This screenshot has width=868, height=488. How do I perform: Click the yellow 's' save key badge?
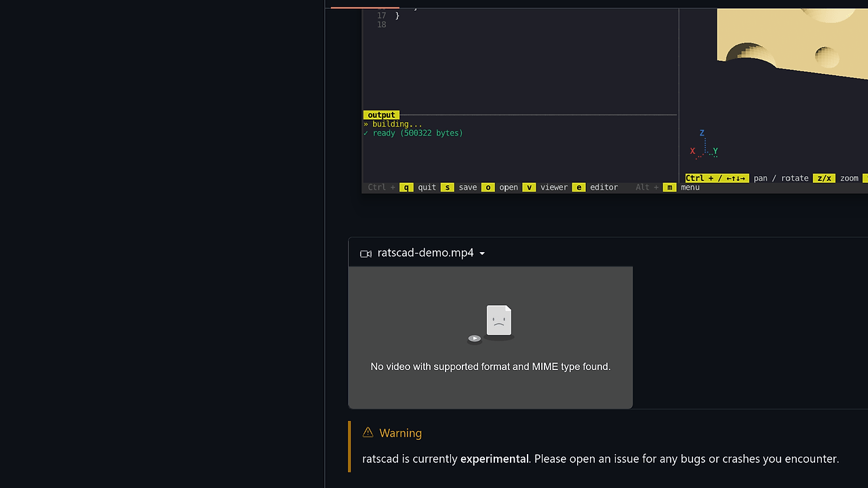click(447, 187)
